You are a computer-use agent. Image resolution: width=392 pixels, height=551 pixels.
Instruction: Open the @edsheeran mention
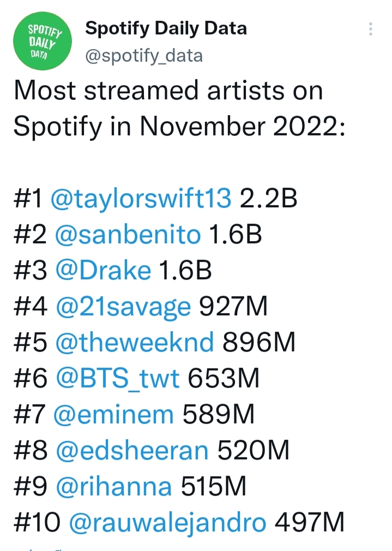coord(132,451)
